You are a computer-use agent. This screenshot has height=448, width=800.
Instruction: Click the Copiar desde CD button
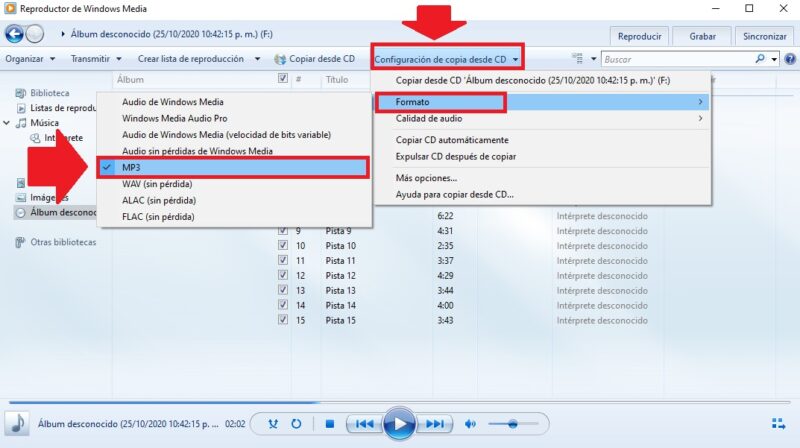coord(314,59)
